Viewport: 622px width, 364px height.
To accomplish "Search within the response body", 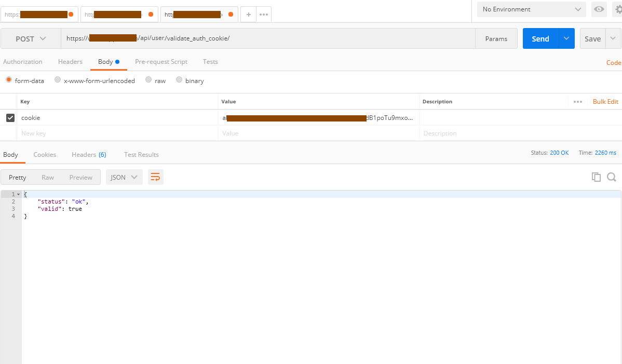I will coord(611,177).
